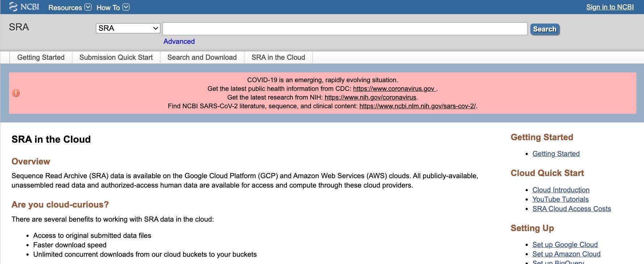Follow the NCBI sars-cov-2 link
Screen dimensions: 644x264
[417, 106]
